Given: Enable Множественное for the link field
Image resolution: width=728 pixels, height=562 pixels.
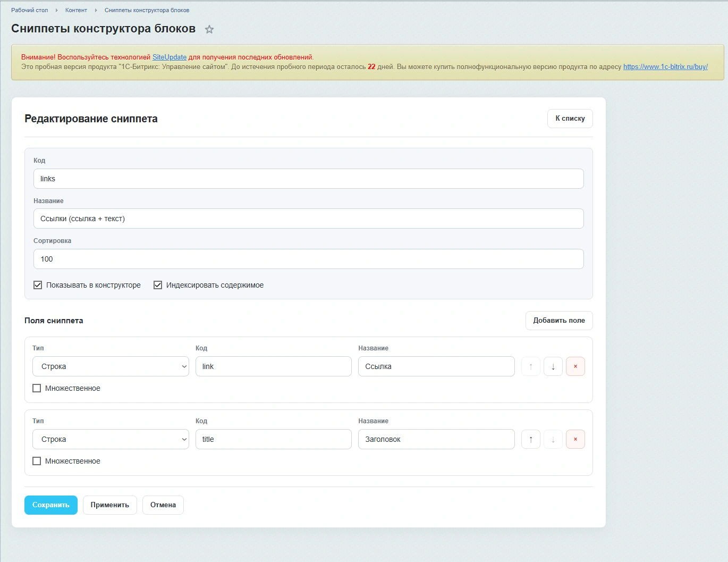Looking at the screenshot, I should point(37,388).
